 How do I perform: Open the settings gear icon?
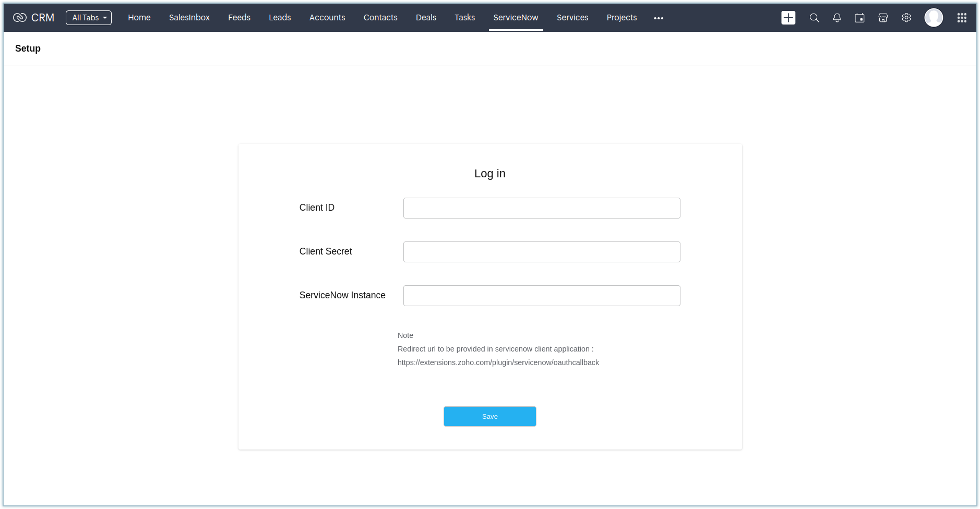click(906, 18)
